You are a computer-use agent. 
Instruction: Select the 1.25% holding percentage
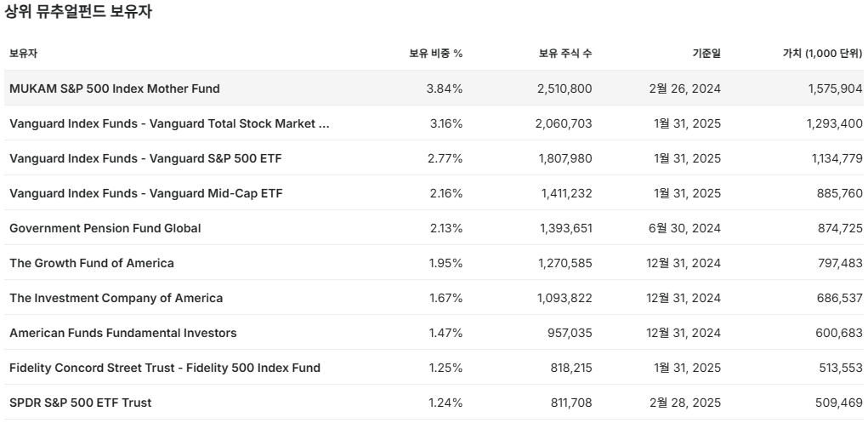pos(446,369)
